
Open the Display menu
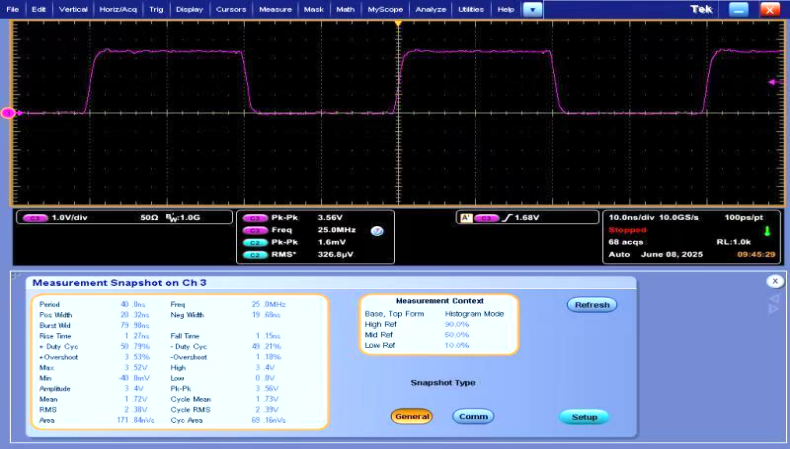[x=189, y=9]
